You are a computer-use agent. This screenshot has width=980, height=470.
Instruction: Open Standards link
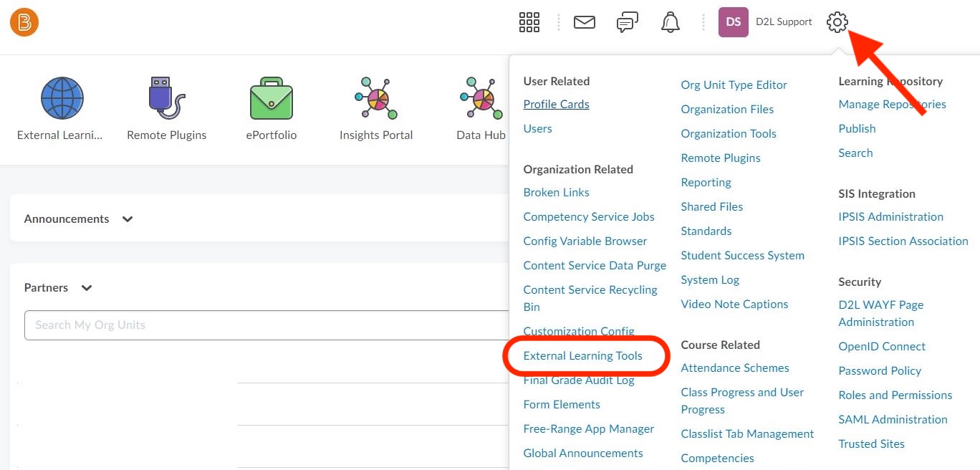click(x=706, y=231)
